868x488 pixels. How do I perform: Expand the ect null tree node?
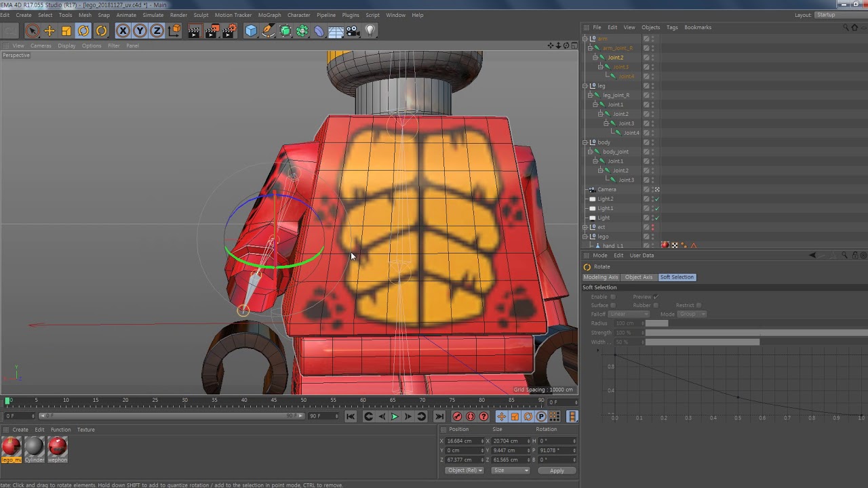(585, 227)
